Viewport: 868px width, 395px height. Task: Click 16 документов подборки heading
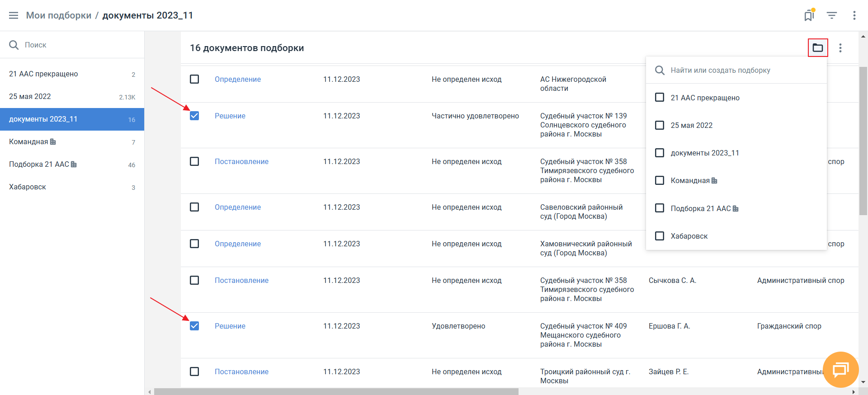tap(247, 48)
